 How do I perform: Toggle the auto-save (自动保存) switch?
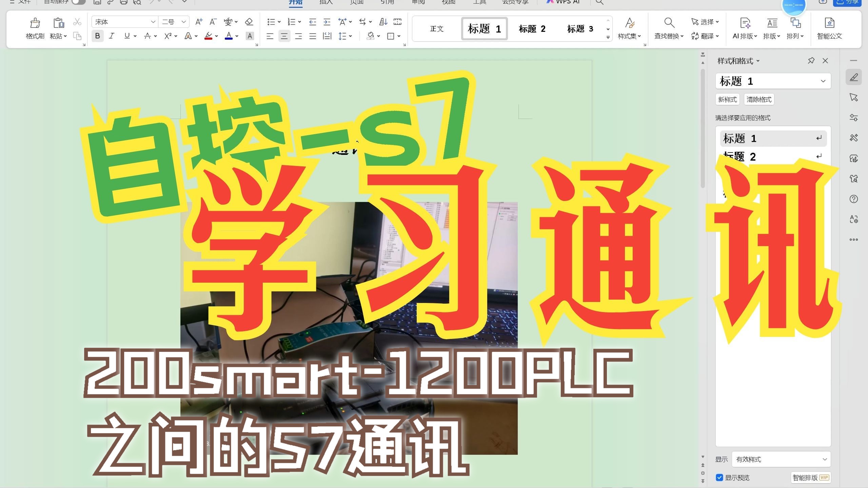tap(79, 2)
